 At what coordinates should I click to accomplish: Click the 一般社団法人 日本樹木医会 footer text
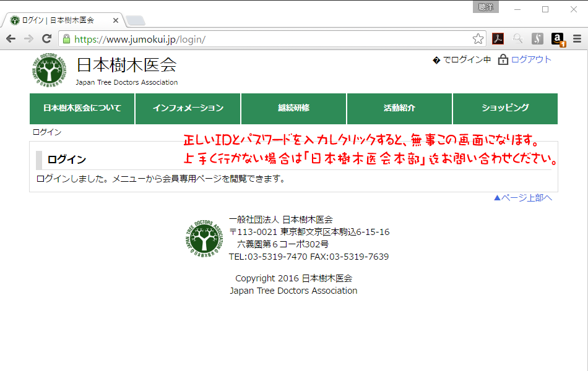click(x=281, y=220)
